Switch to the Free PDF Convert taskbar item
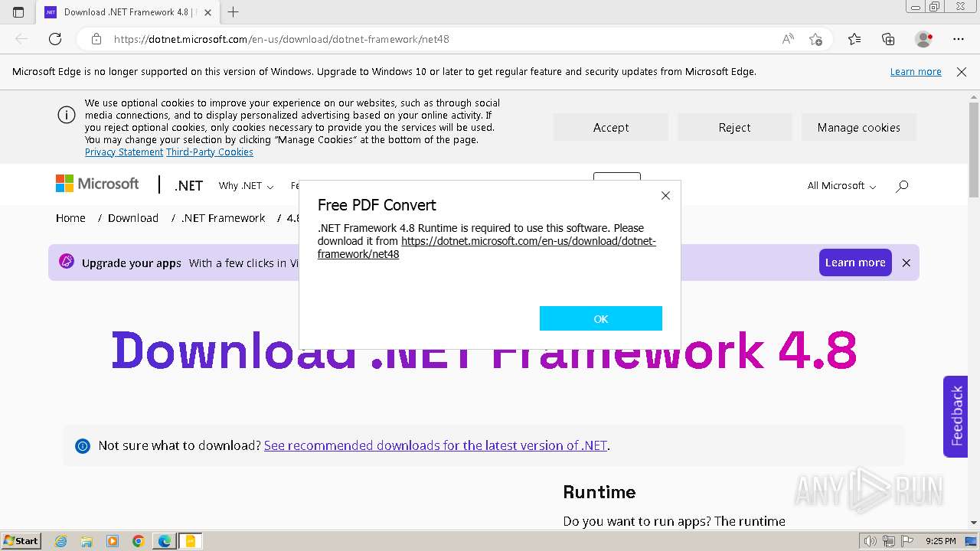This screenshot has height=551, width=980. (190, 541)
